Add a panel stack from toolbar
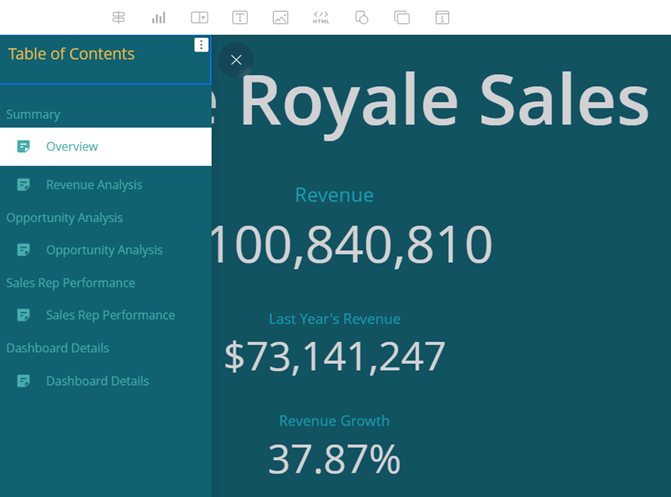The height and width of the screenshot is (497, 671). (x=402, y=18)
